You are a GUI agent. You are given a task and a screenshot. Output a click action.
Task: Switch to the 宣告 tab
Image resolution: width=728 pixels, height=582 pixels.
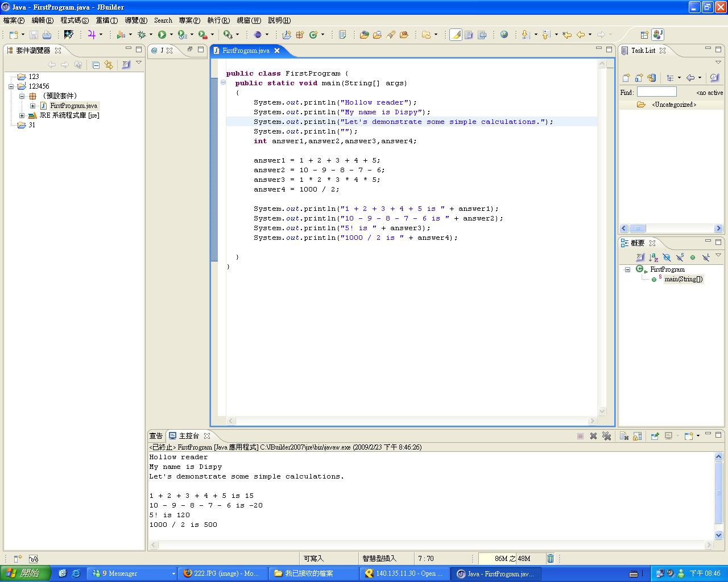(x=156, y=436)
